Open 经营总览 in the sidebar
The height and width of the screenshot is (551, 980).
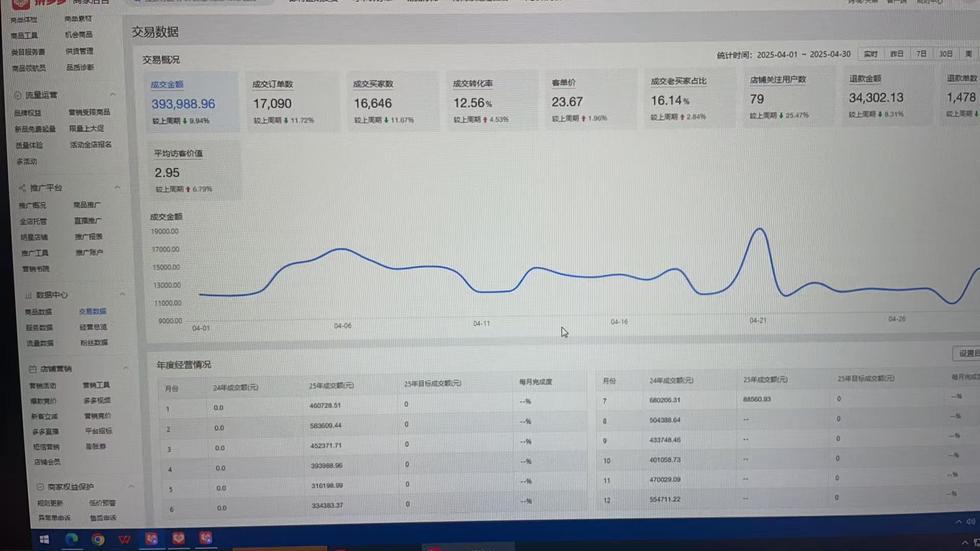click(93, 327)
